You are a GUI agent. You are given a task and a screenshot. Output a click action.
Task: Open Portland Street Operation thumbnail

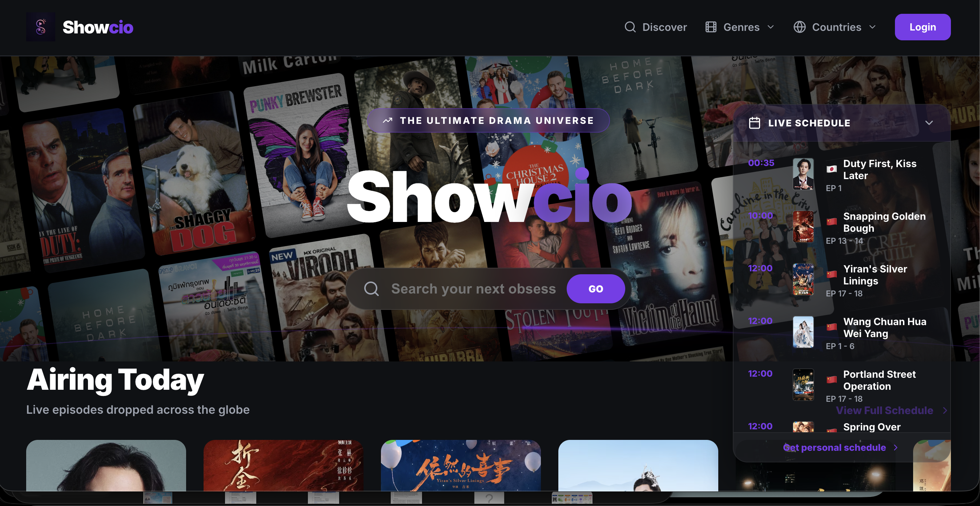(803, 385)
